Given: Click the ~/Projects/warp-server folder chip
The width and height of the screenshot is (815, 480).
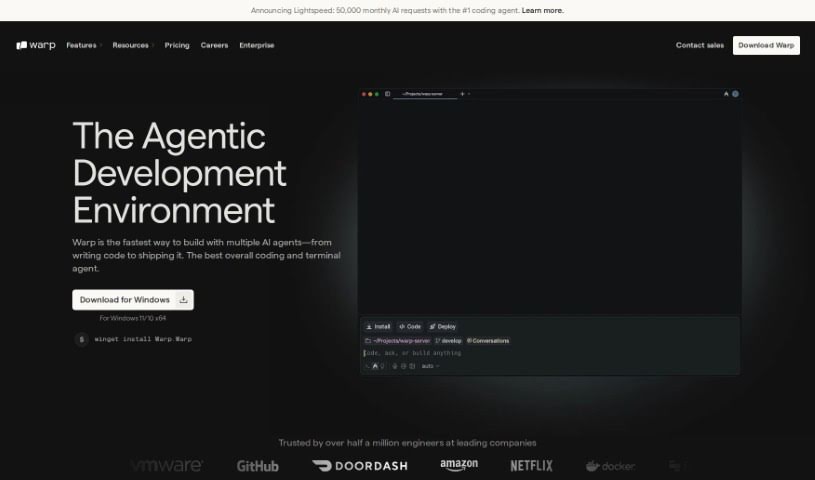Looking at the screenshot, I should coord(398,341).
